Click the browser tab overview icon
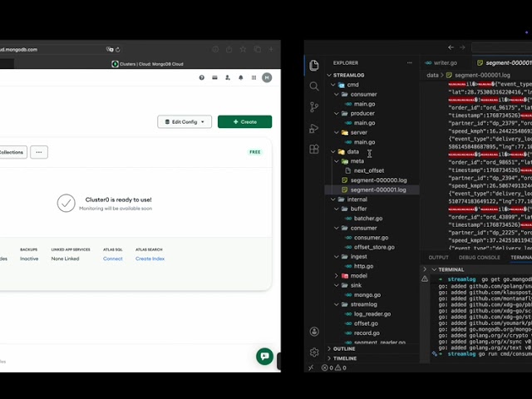Image resolution: width=532 pixels, height=399 pixels. tap(257, 50)
